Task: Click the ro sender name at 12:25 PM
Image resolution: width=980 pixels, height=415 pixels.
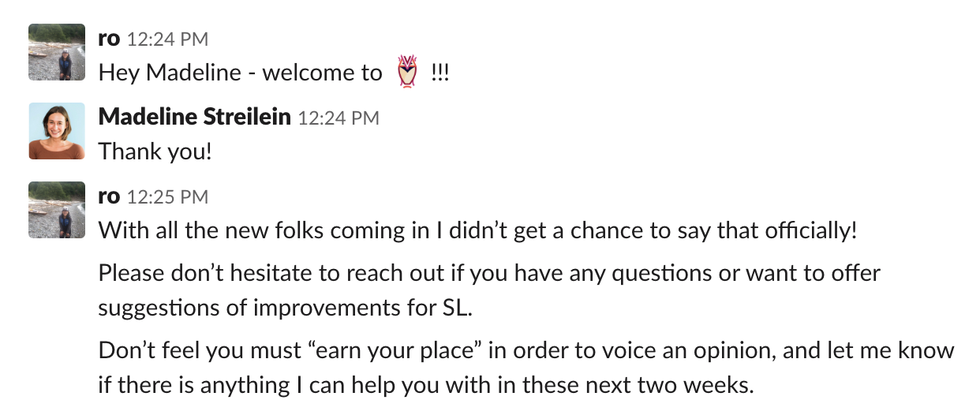Action: [110, 196]
